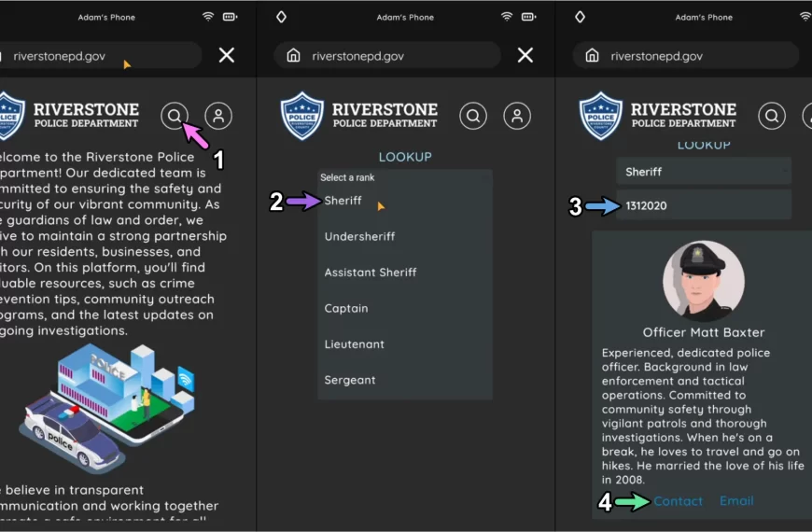The height and width of the screenshot is (532, 812).
Task: Open the Sheriff rank dropdown in the right phone
Action: (x=703, y=172)
